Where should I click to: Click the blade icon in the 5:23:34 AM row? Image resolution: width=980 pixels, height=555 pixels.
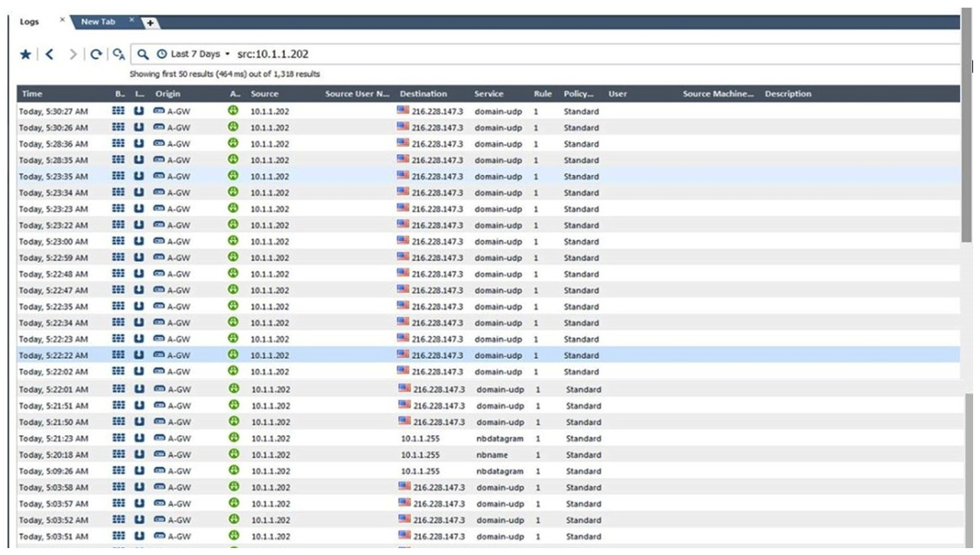(118, 192)
